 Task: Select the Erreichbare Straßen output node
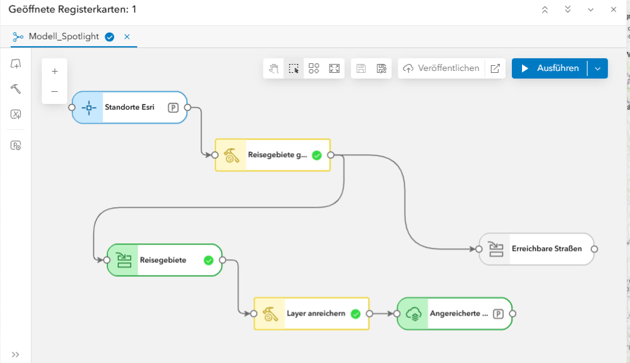[x=536, y=249]
